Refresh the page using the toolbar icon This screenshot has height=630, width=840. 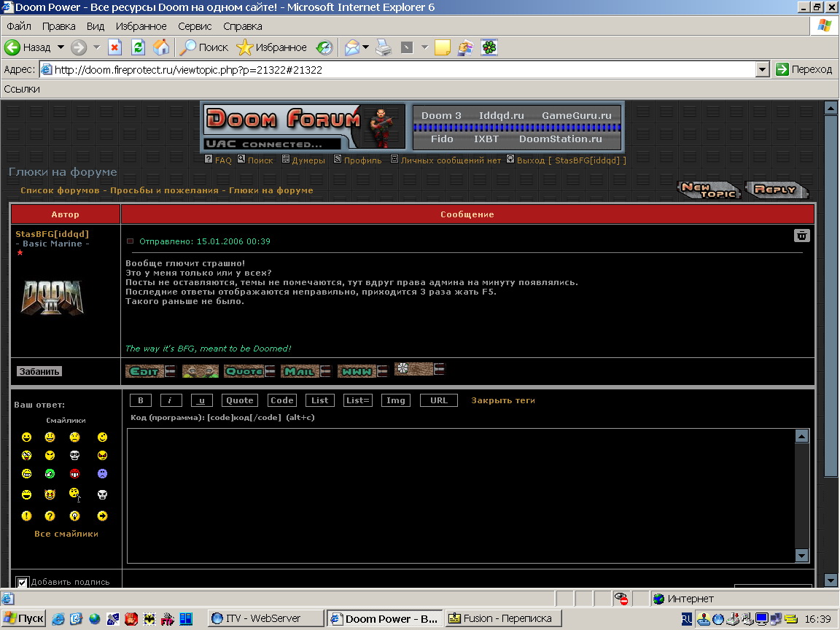(138, 47)
